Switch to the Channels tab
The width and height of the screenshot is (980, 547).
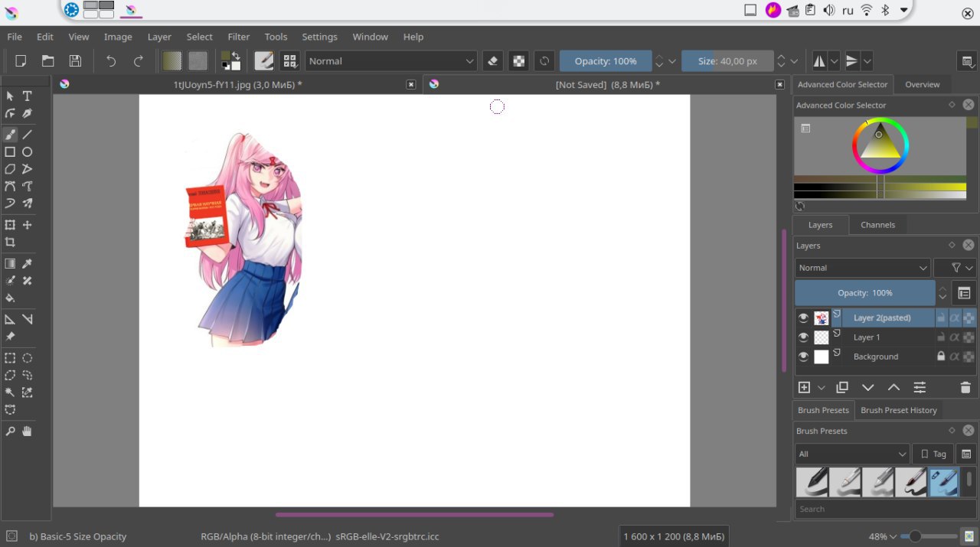(877, 225)
